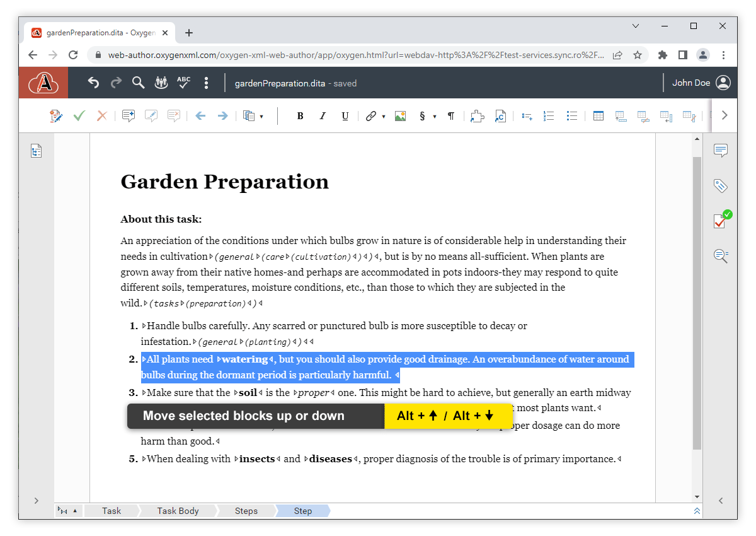Insert an image with picture icon
The height and width of the screenshot is (536, 756).
[x=400, y=116]
